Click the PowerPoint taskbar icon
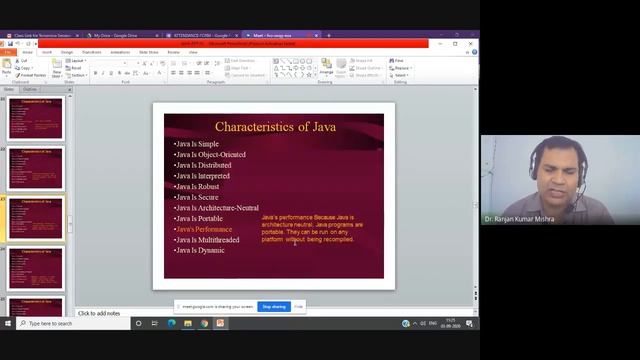The height and width of the screenshot is (360, 640). point(220,323)
